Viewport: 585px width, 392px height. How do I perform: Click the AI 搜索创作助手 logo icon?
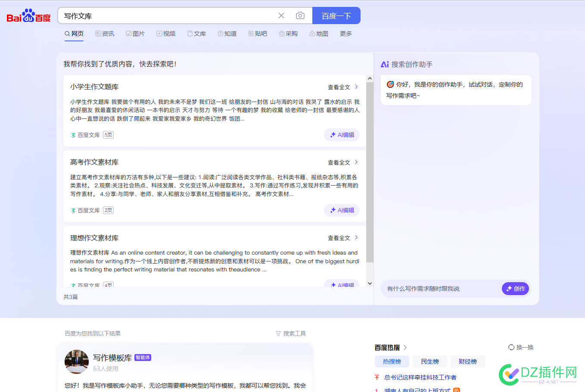pos(385,64)
